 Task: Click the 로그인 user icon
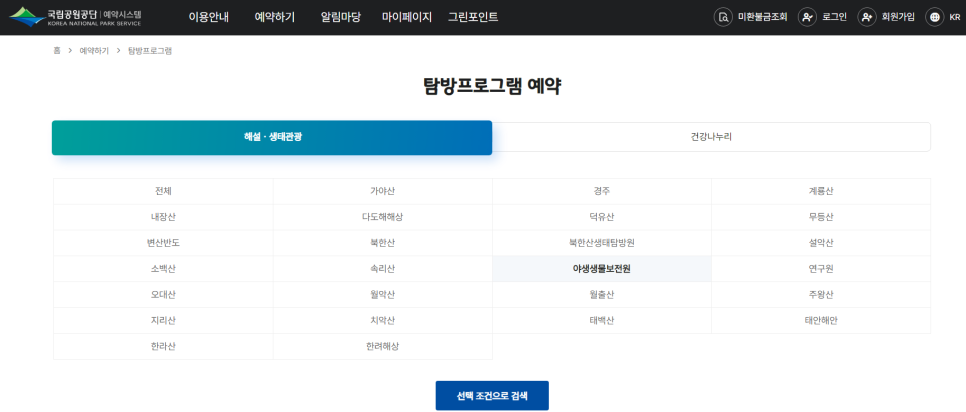[807, 17]
